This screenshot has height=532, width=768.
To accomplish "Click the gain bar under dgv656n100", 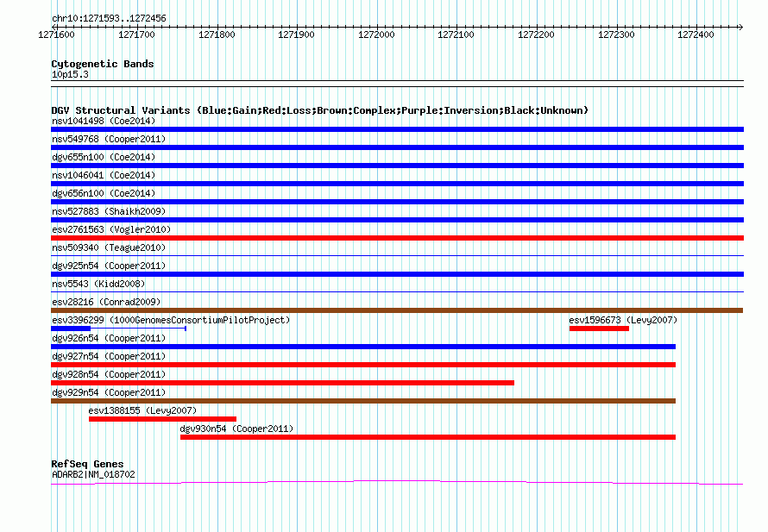I will click(397, 202).
